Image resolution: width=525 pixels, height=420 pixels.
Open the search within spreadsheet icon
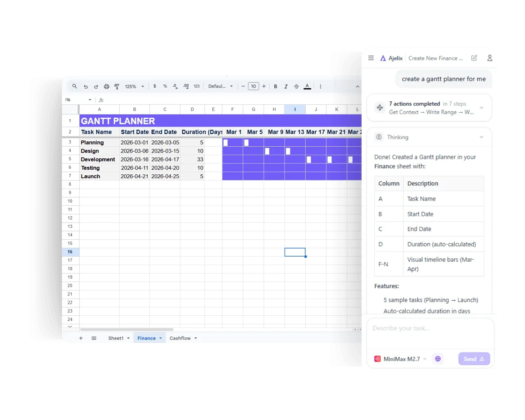(x=75, y=86)
